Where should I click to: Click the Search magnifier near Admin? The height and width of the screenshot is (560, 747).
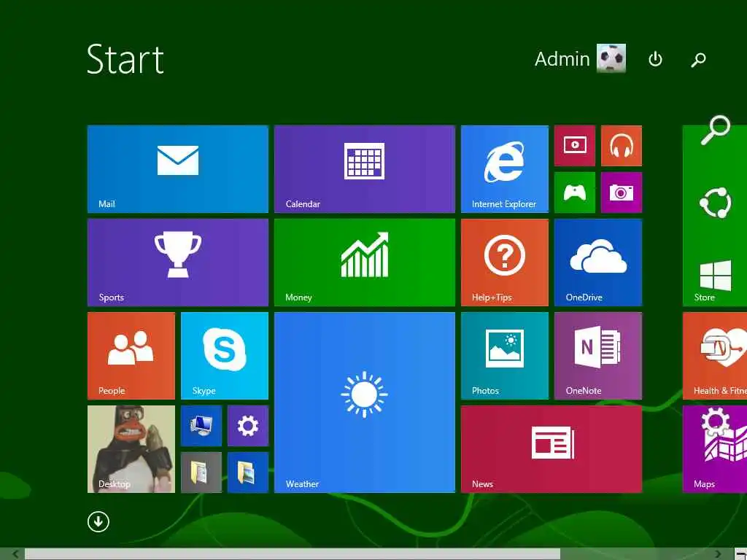698,60
